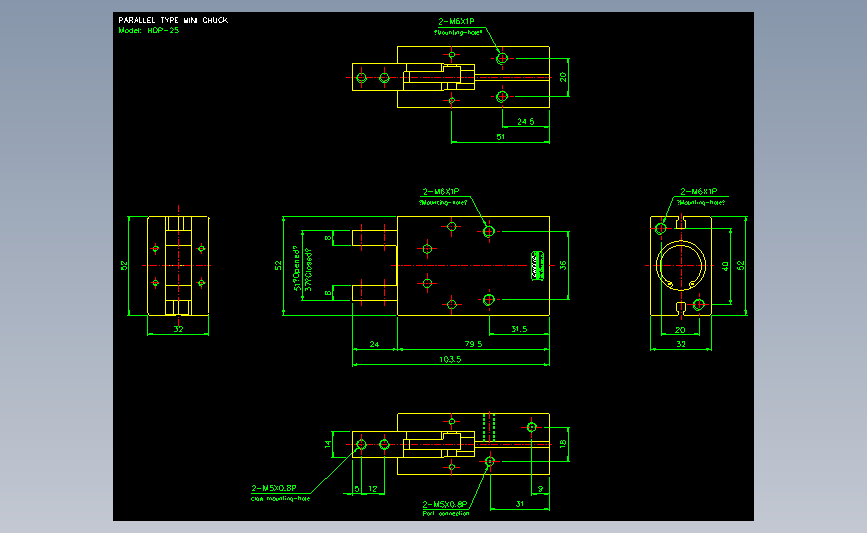Select the large bore circle in the right end view
The image size is (867, 533).
tap(681, 266)
